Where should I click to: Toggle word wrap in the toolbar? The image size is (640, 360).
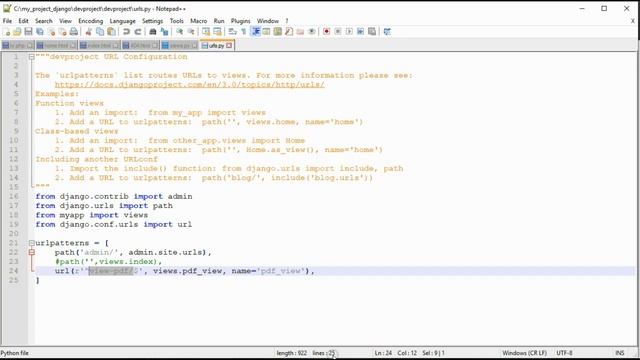pos(232,32)
